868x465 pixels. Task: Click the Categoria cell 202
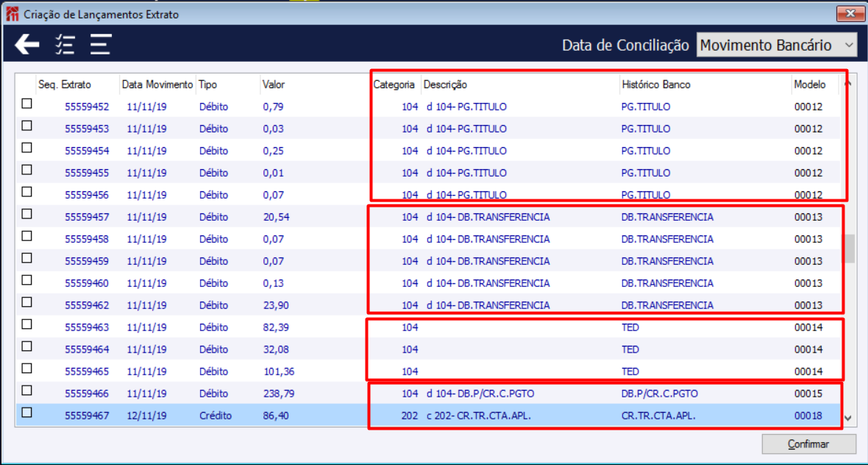click(x=410, y=415)
